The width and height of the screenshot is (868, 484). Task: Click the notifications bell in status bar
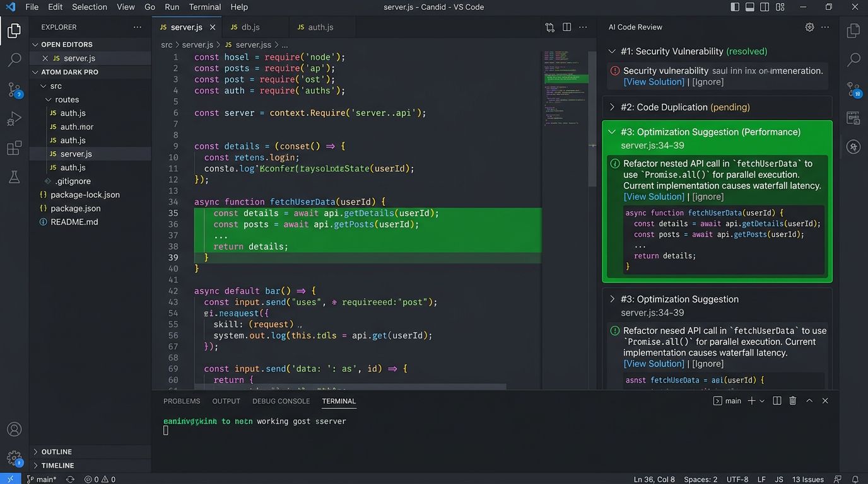[855, 480]
